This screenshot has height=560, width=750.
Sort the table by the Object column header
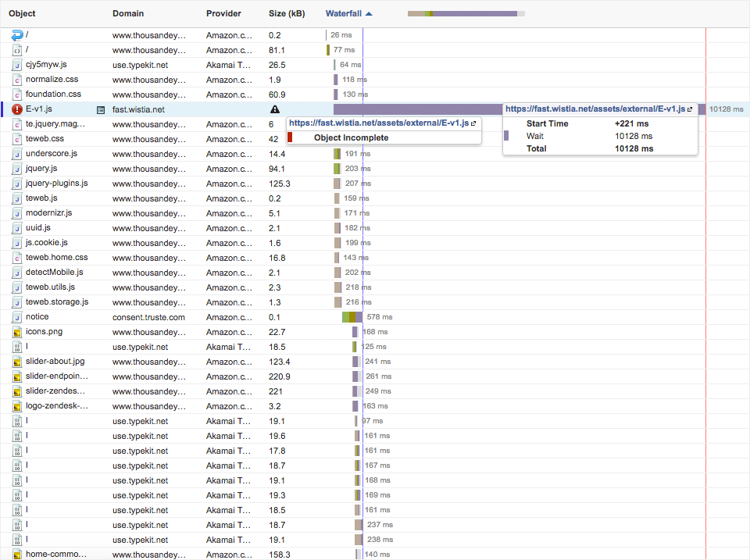22,13
